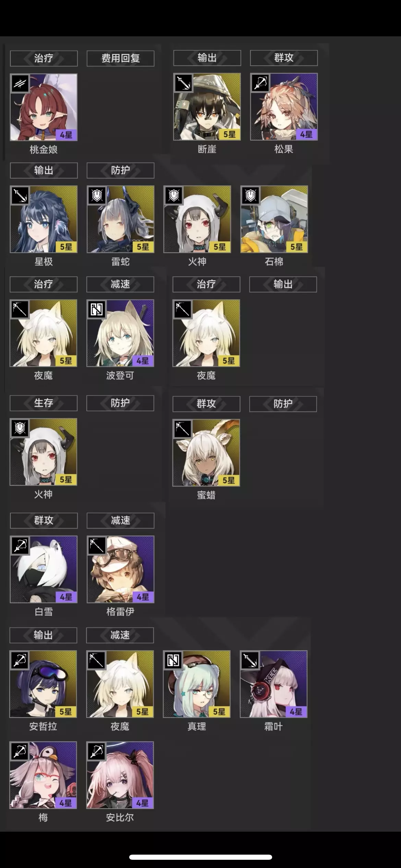The height and width of the screenshot is (868, 401).
Task: Click the vanguard class icon on 桃金娘
Action: tap(20, 83)
